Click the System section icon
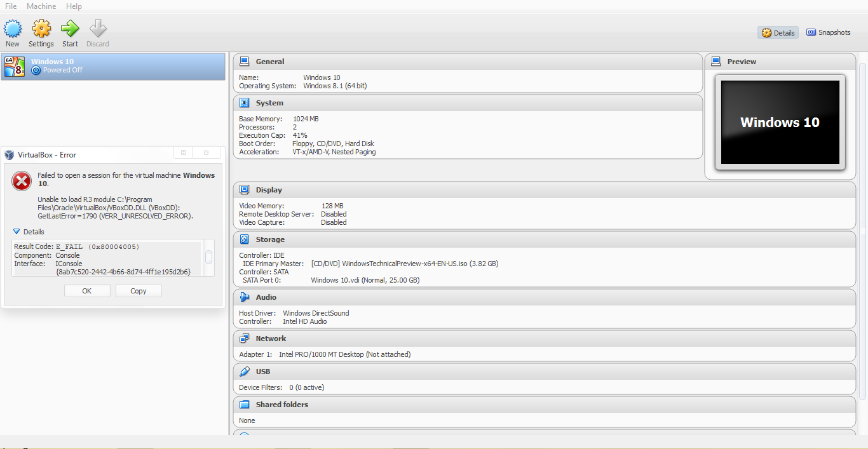This screenshot has width=868, height=449. 245,102
